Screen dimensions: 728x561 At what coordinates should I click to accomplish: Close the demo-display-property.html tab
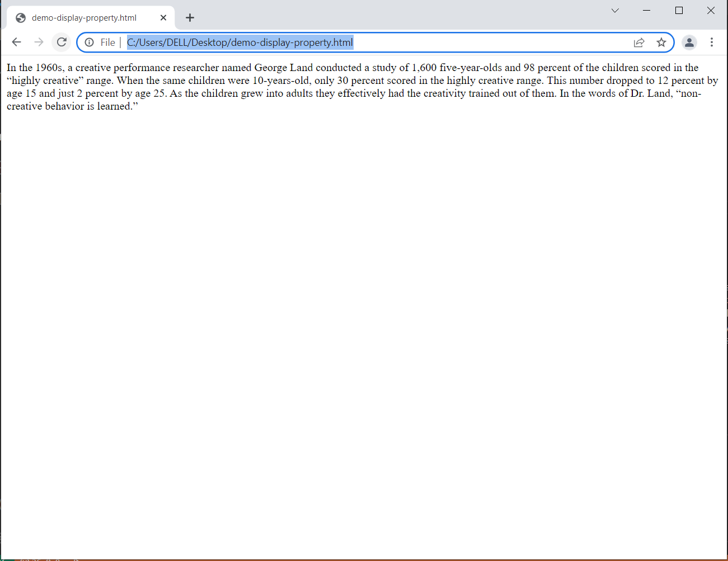coord(163,18)
